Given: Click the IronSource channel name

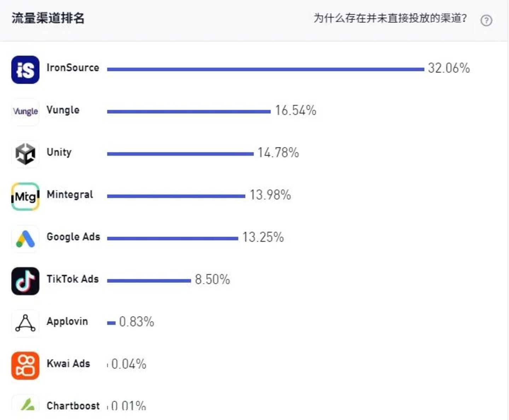Looking at the screenshot, I should [73, 68].
